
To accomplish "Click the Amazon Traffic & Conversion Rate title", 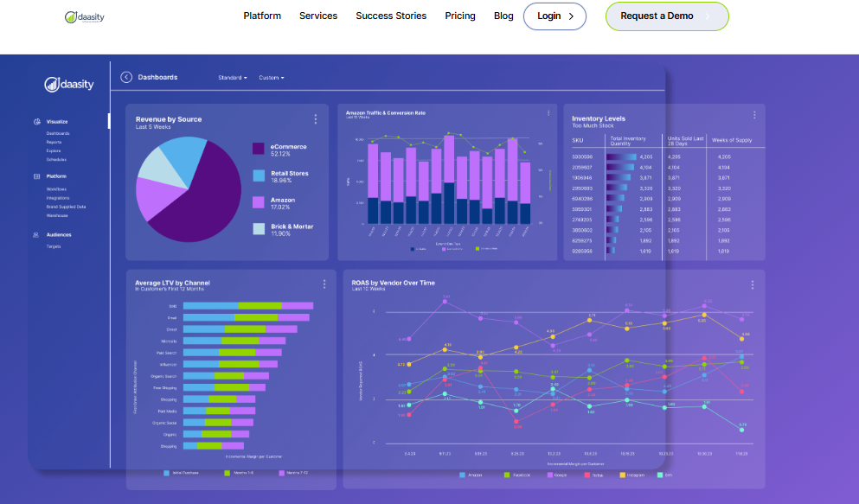I will [386, 112].
